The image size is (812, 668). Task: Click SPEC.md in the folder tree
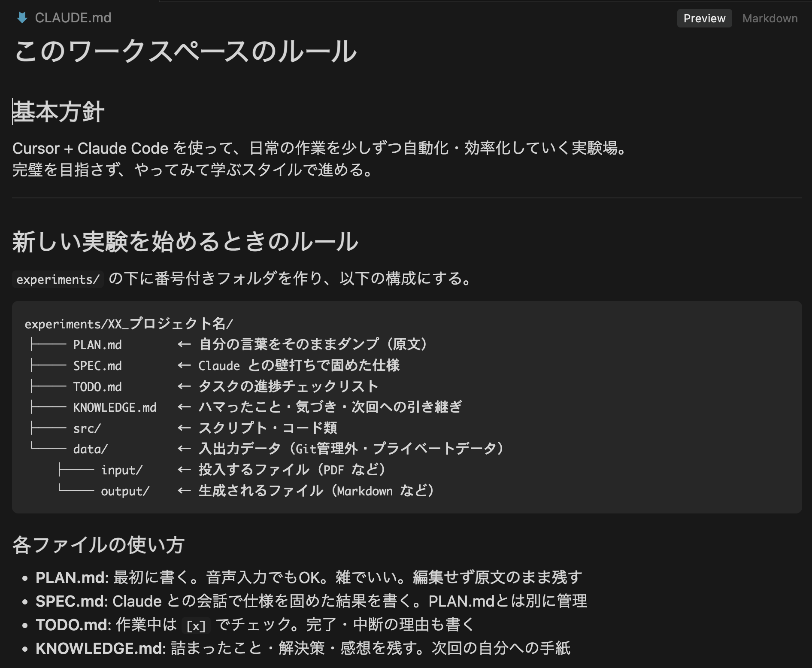(97, 366)
